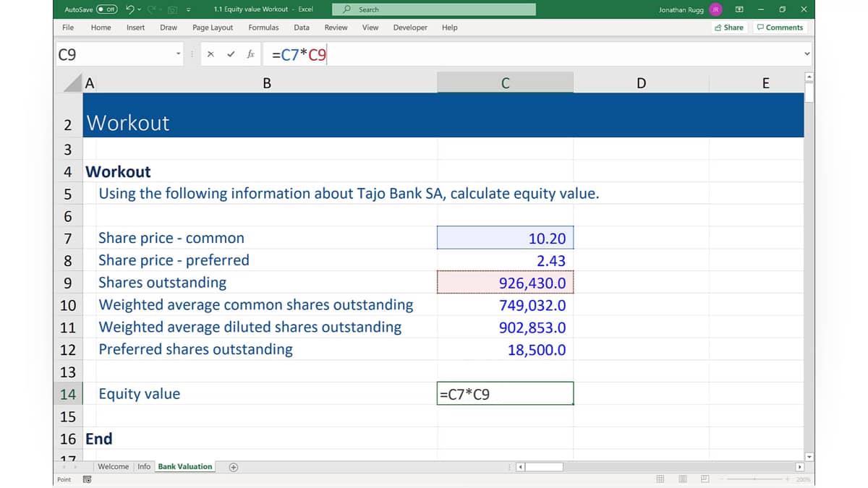
Task: Click the Select All corner triangle
Action: click(x=72, y=82)
